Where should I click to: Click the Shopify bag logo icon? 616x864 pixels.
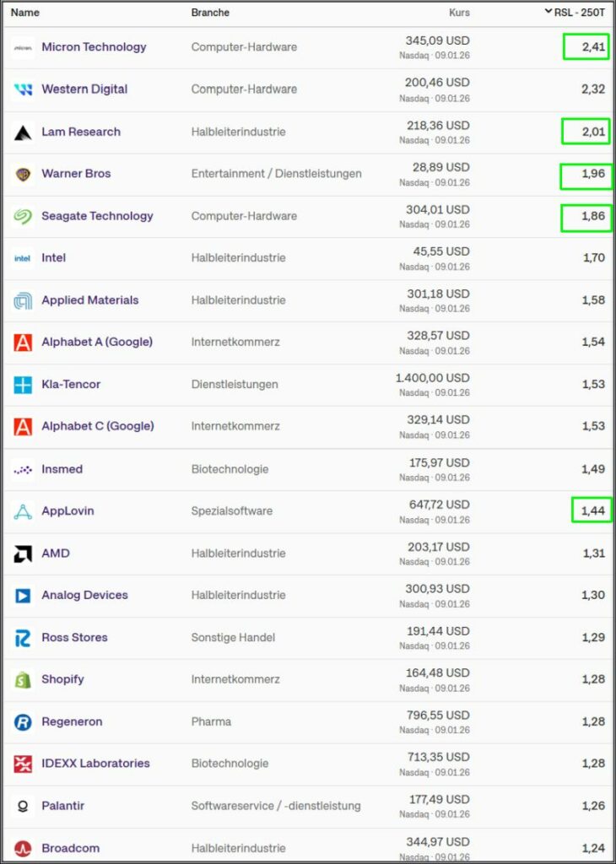click(23, 679)
